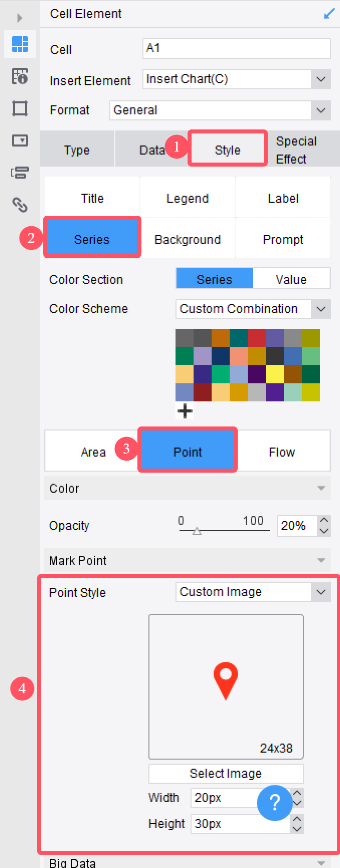Click the Select Image button
Image resolution: width=340 pixels, height=868 pixels.
tap(226, 773)
